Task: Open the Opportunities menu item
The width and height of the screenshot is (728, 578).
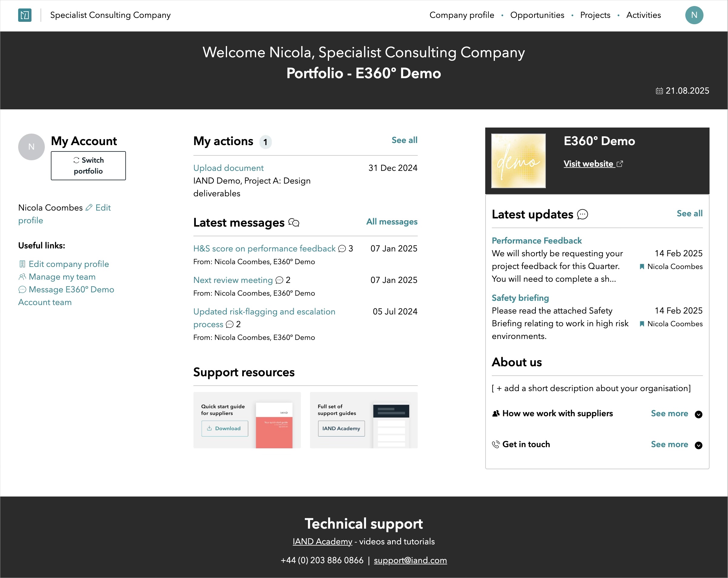Action: (x=537, y=15)
